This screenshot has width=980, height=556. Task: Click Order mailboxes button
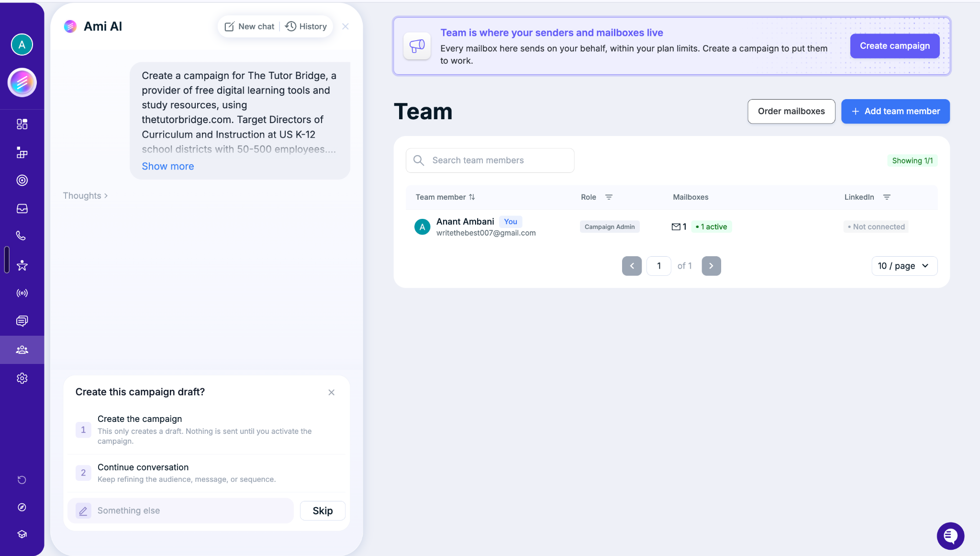point(791,111)
